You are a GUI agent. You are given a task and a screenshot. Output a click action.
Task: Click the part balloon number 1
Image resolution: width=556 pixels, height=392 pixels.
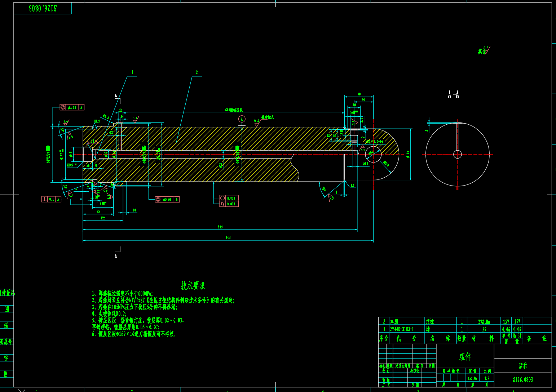coord(132,73)
